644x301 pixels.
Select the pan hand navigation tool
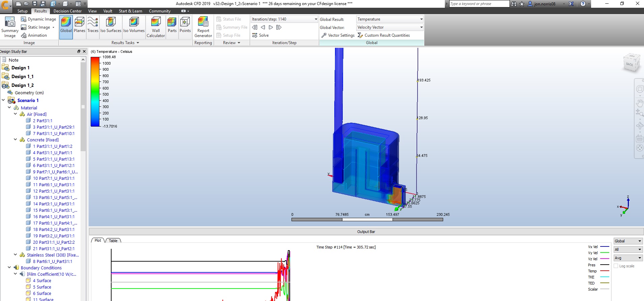click(x=639, y=102)
